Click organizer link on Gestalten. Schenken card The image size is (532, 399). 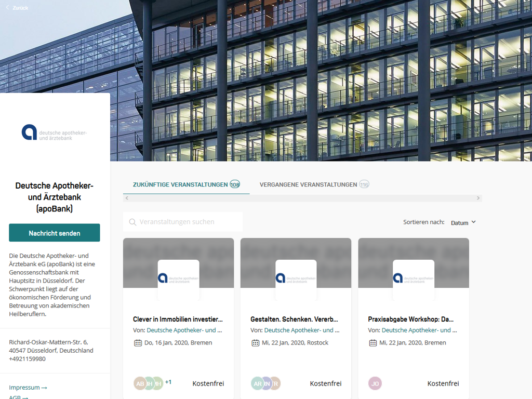click(x=302, y=330)
